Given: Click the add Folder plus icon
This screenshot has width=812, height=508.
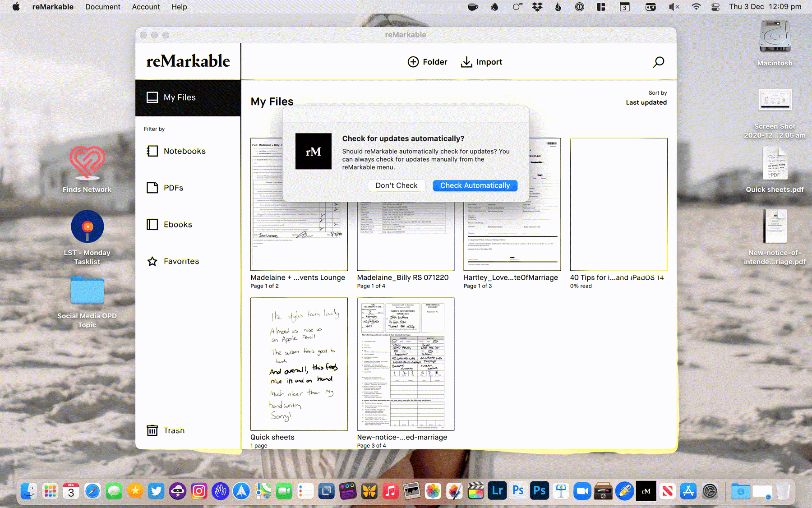Looking at the screenshot, I should [413, 62].
